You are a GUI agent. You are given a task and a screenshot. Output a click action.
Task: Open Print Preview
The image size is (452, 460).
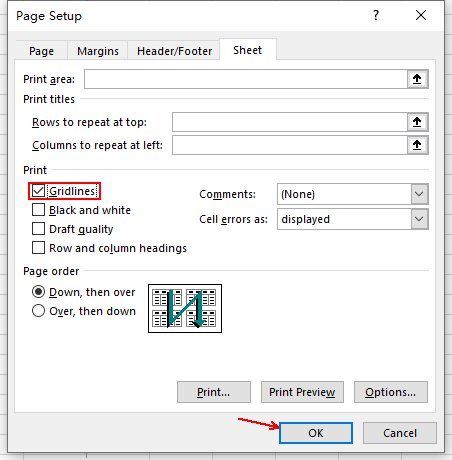tap(302, 392)
